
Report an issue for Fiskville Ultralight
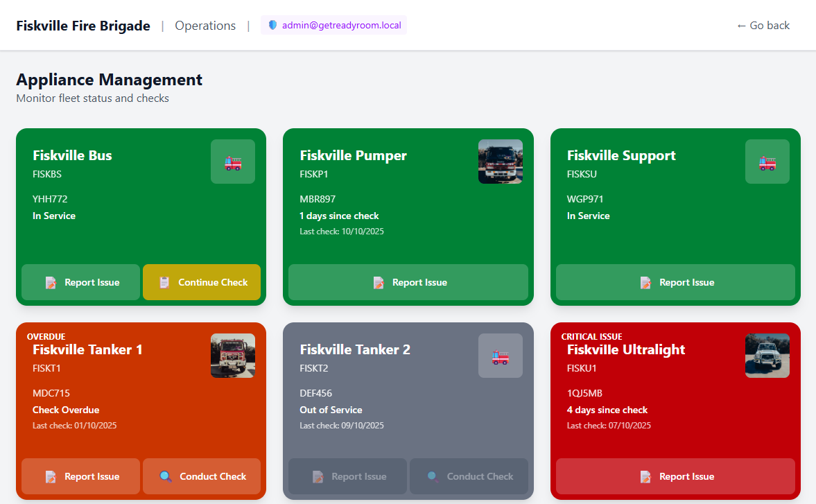point(675,476)
